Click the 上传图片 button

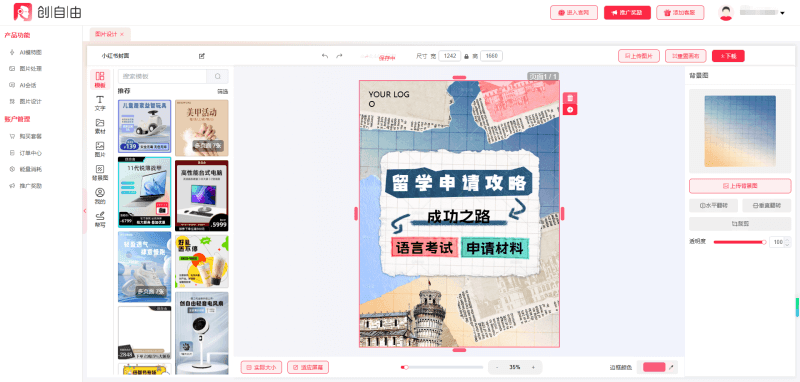click(x=639, y=56)
